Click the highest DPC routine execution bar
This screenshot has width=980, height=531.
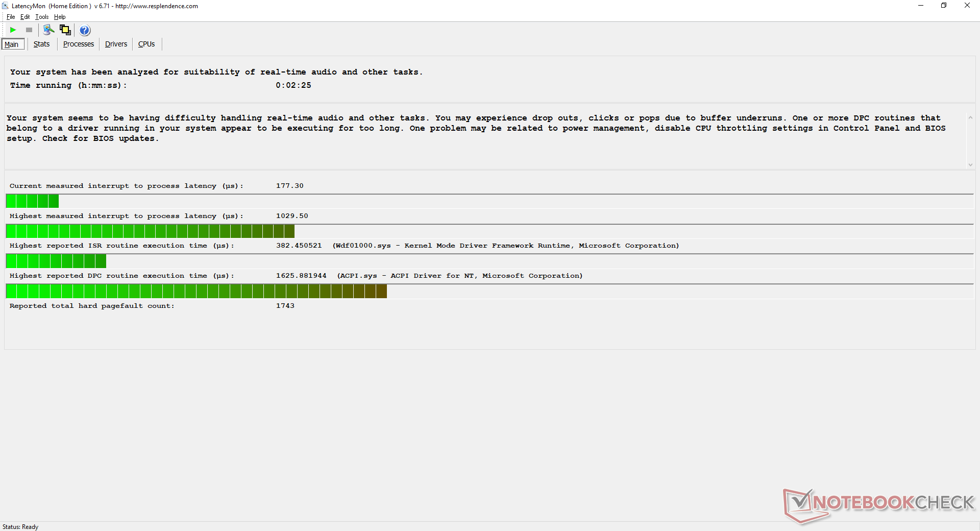tap(197, 292)
